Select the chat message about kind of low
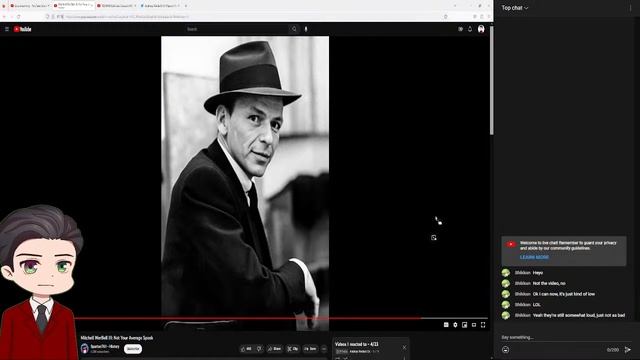The height and width of the screenshot is (360, 640). click(563, 294)
